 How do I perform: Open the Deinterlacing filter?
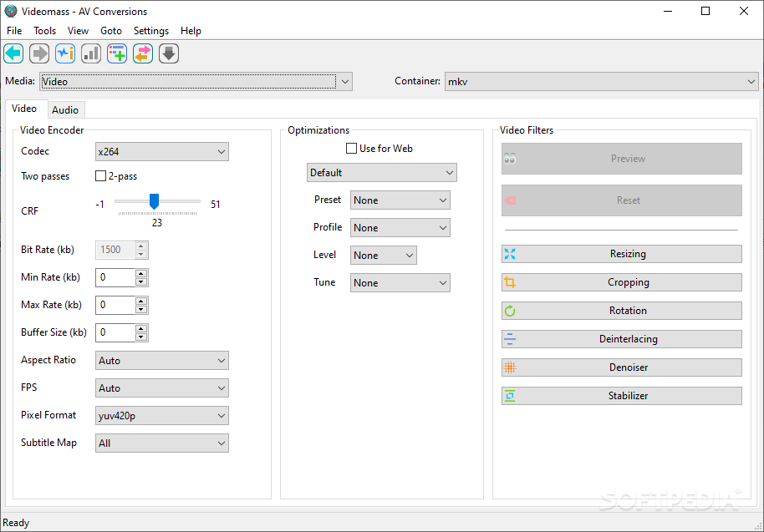622,339
